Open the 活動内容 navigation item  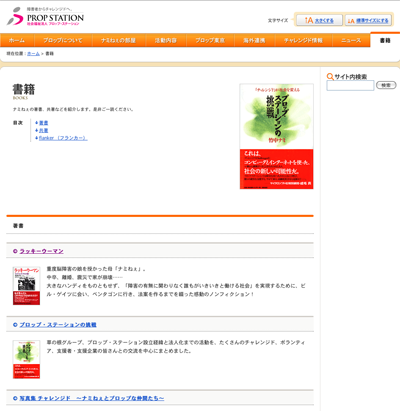coord(166,40)
